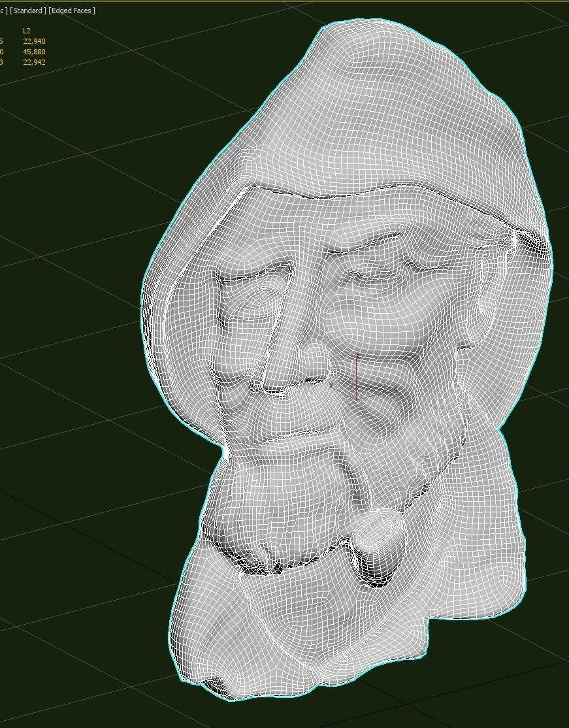Click the 22,940 statistics value
The height and width of the screenshot is (728, 569).
[x=35, y=41]
